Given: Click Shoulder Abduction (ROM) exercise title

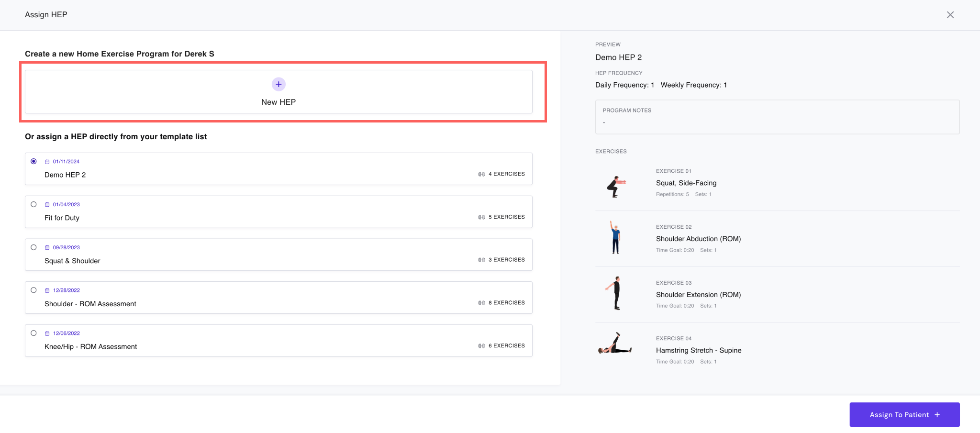Looking at the screenshot, I should (x=698, y=239).
